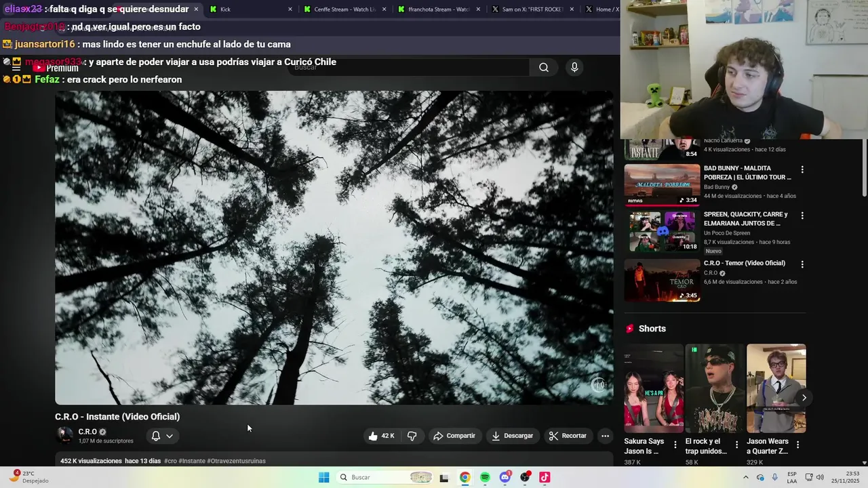Click taskbar volume speaker icon
This screenshot has height=488, width=868.
pos(820,477)
